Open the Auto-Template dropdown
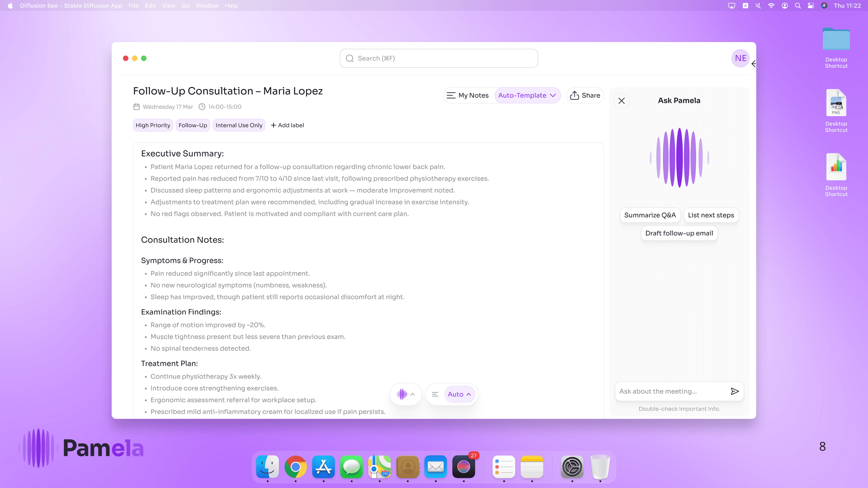Viewport: 868px width, 488px height. click(527, 95)
